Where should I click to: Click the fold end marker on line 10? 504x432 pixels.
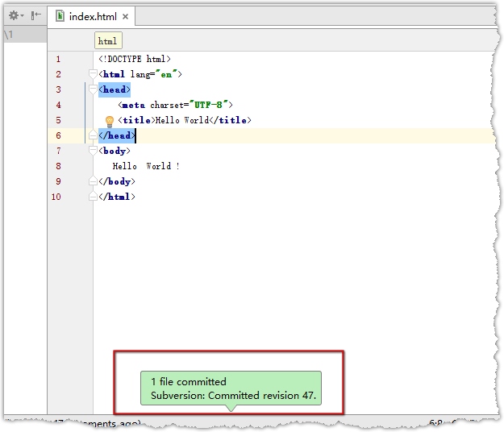tap(93, 196)
